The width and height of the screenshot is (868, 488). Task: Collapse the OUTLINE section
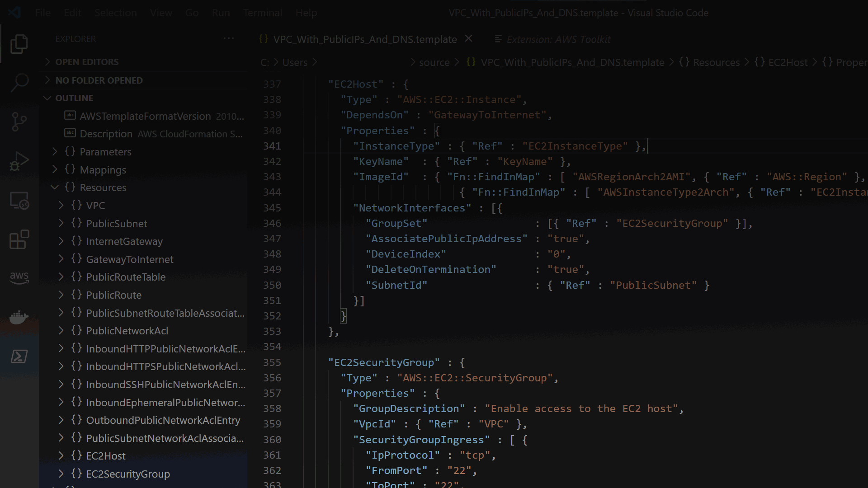pos(47,98)
